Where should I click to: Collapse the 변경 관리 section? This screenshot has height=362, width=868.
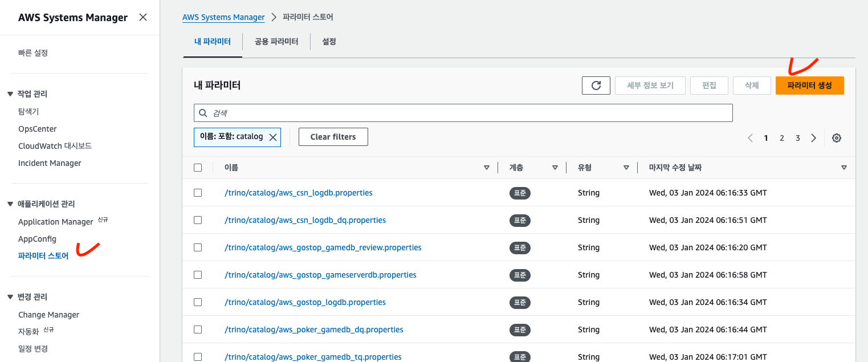point(10,297)
